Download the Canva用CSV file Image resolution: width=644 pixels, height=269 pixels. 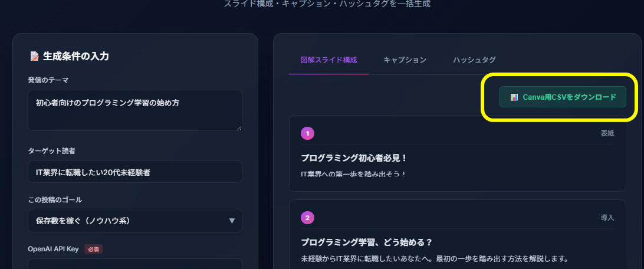[x=563, y=97]
